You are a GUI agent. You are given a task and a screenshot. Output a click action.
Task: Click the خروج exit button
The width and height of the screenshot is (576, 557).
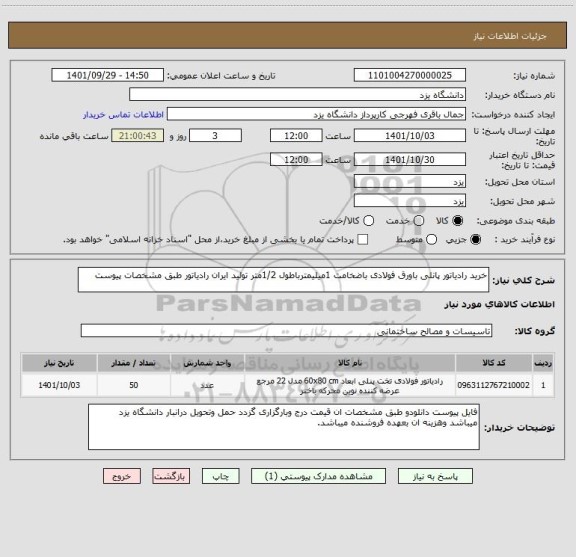(x=122, y=476)
